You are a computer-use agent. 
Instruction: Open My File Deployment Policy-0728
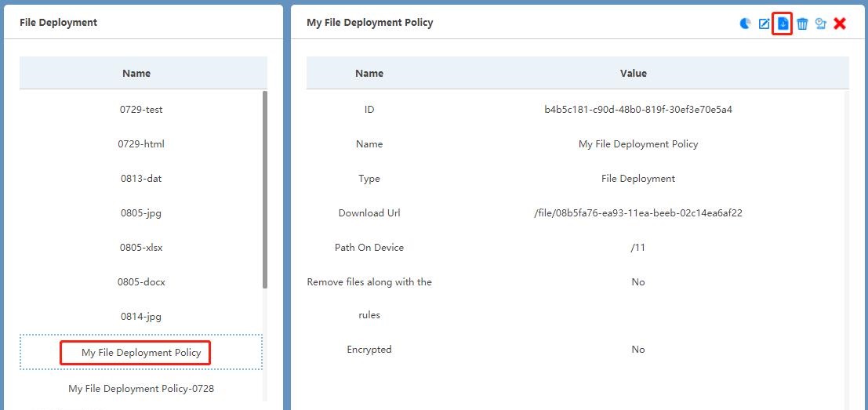(x=141, y=389)
